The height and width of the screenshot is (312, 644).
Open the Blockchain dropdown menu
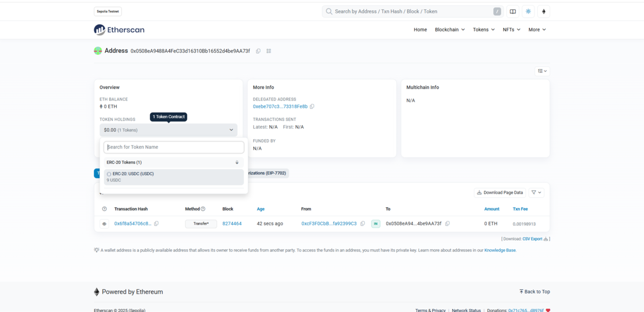[x=450, y=30]
